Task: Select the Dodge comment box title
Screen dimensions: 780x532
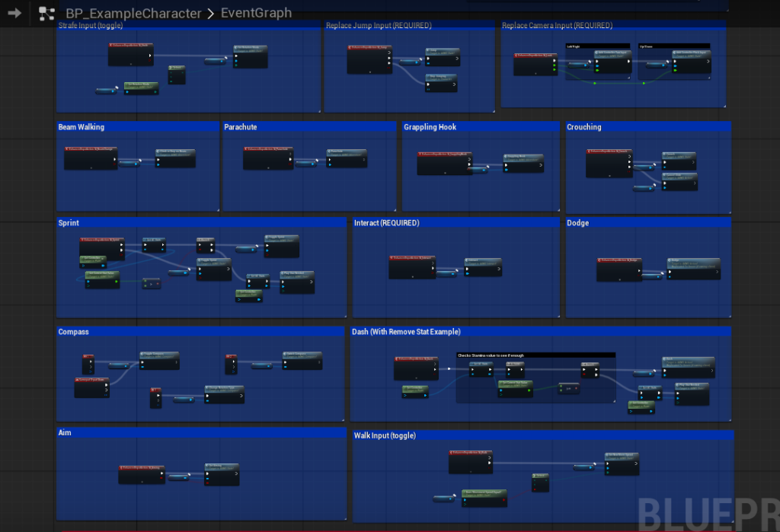Action: click(x=578, y=223)
